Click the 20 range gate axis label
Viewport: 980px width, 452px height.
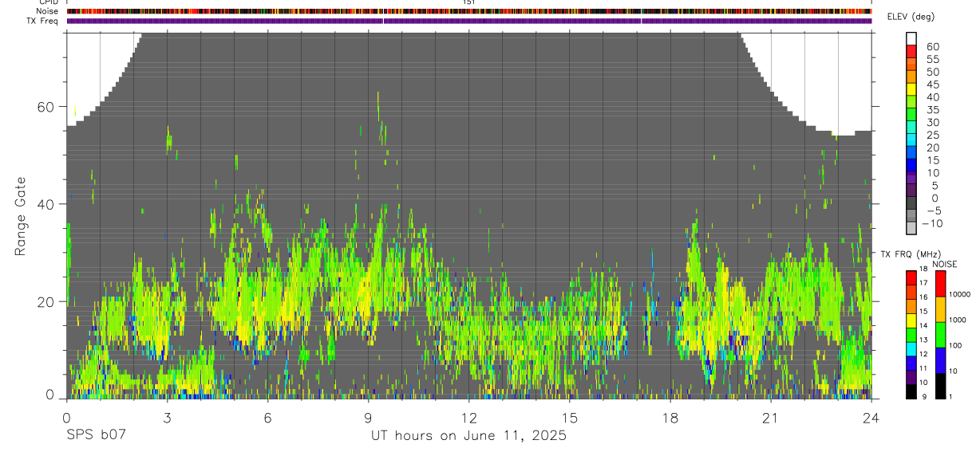click(x=49, y=301)
